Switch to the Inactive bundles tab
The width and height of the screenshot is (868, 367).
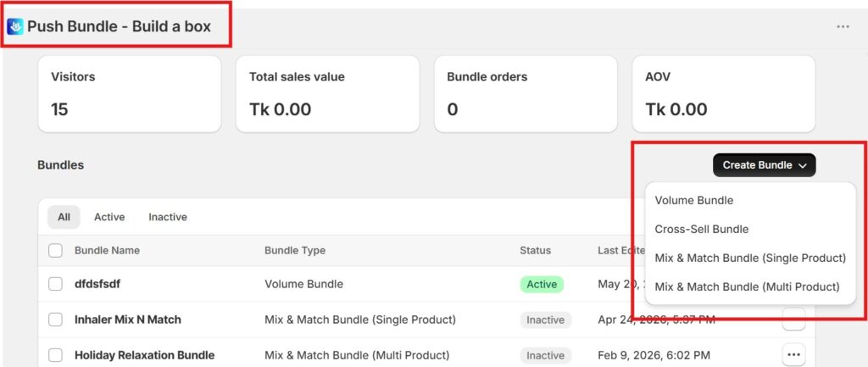168,217
